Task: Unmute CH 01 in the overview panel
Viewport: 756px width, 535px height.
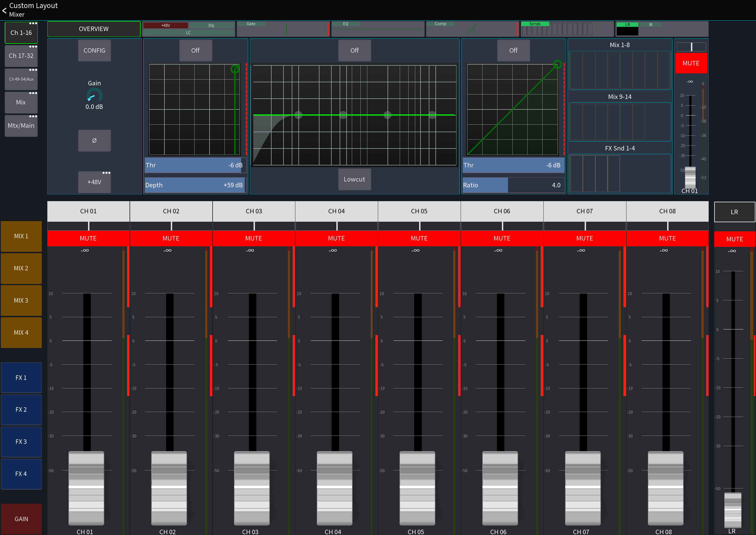Action: [x=691, y=63]
